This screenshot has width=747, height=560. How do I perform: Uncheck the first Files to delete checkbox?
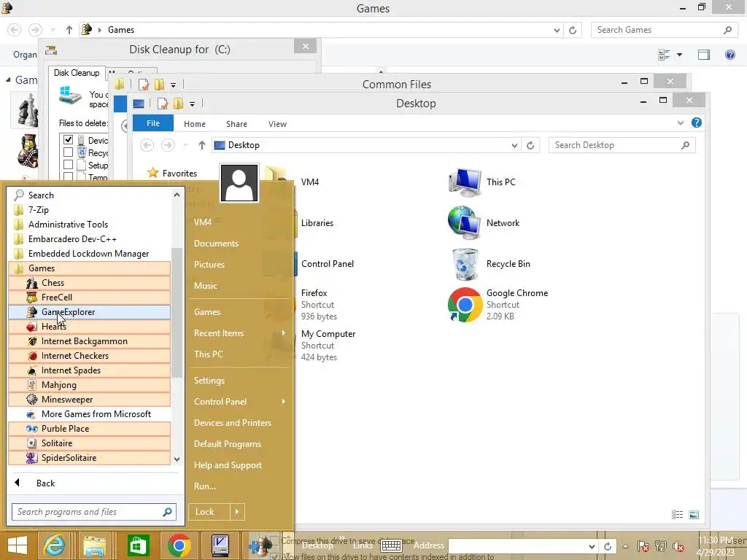[x=68, y=139]
